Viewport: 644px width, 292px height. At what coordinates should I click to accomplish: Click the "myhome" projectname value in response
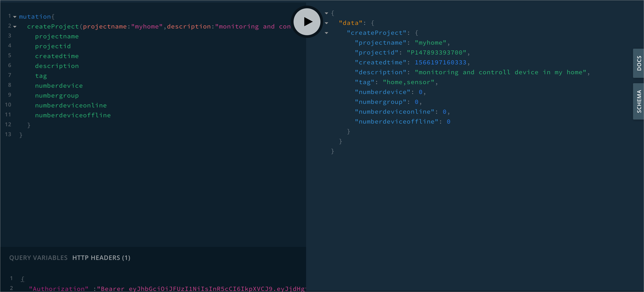click(431, 43)
